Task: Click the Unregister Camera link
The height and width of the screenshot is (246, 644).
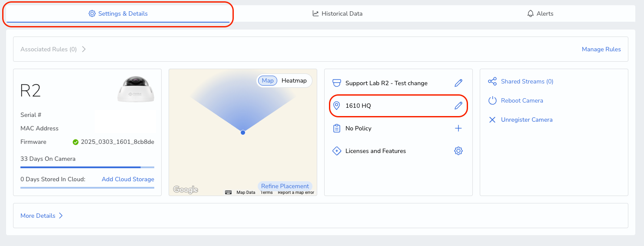Action: coord(527,120)
